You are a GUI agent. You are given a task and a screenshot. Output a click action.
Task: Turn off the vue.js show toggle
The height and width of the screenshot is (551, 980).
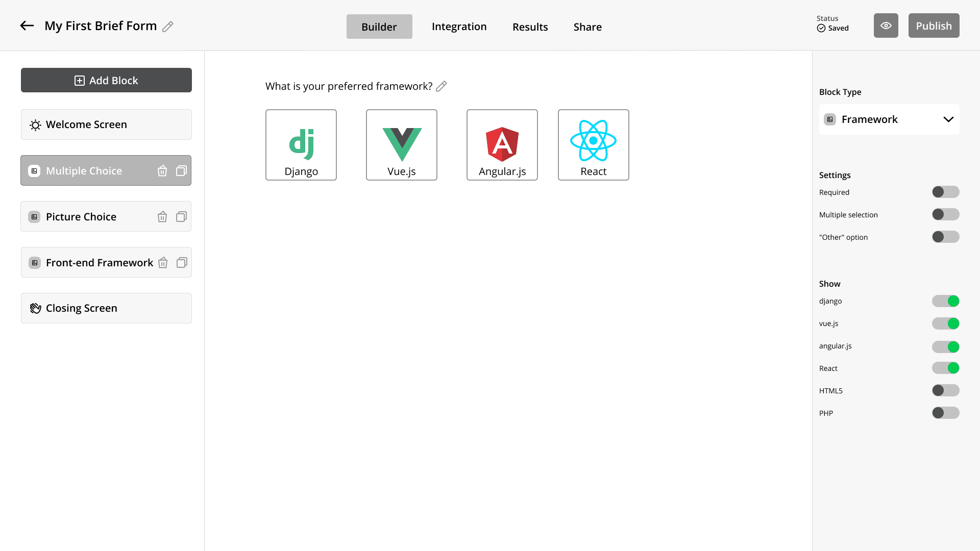945,323
